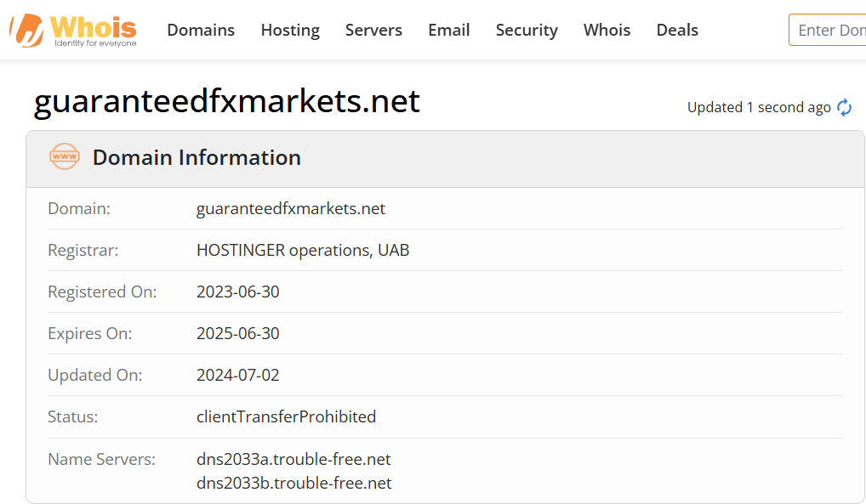The height and width of the screenshot is (504, 866).
Task: Click the 'Updated On:' label
Action: click(x=95, y=375)
